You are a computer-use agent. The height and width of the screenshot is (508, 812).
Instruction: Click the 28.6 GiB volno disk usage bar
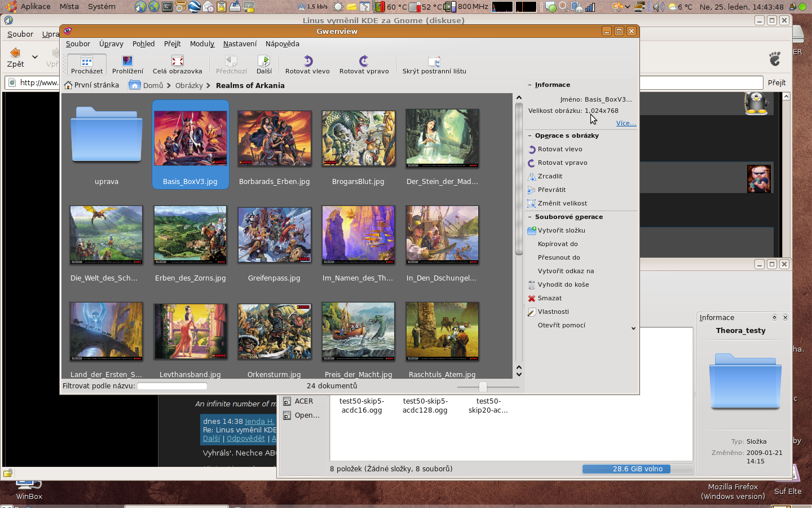637,469
